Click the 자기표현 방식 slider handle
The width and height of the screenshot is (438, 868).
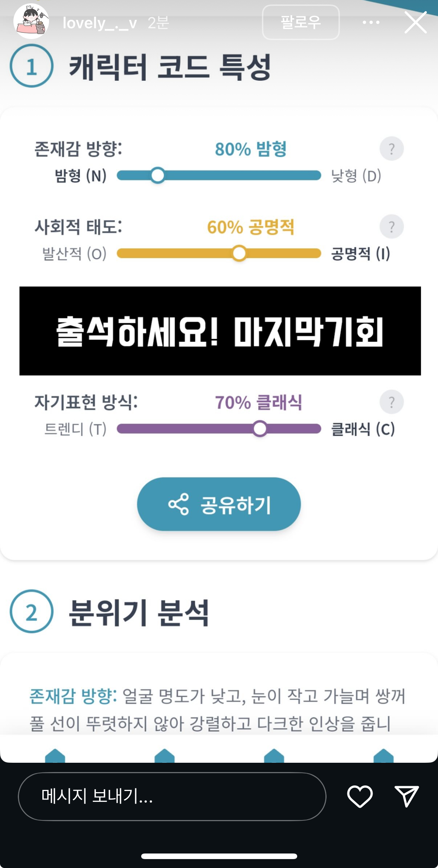[x=260, y=429]
